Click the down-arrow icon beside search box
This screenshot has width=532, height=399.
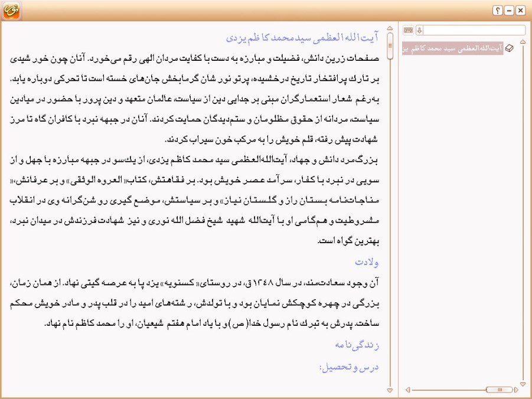(x=419, y=30)
